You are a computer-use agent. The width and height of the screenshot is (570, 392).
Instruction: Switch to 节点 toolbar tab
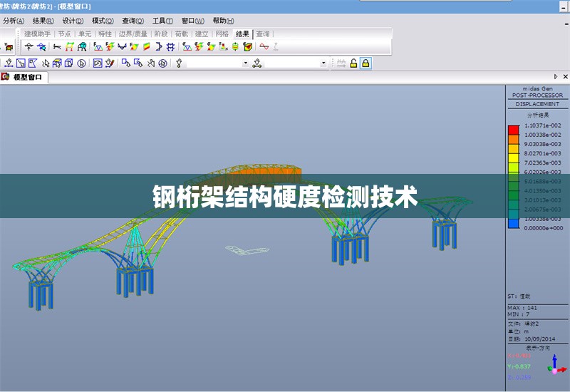coord(65,33)
